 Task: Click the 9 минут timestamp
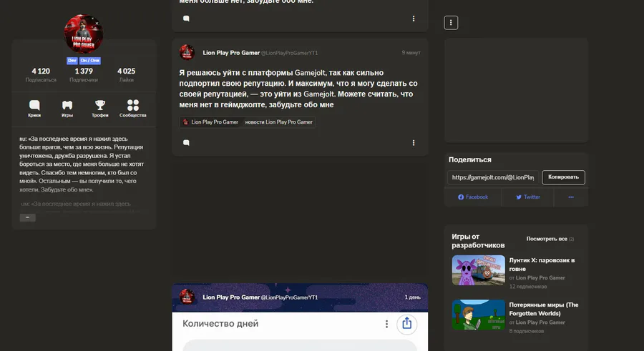[x=411, y=53]
